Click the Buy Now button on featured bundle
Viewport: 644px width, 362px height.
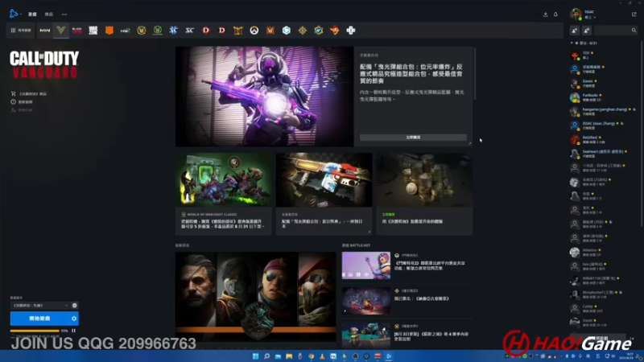(413, 138)
